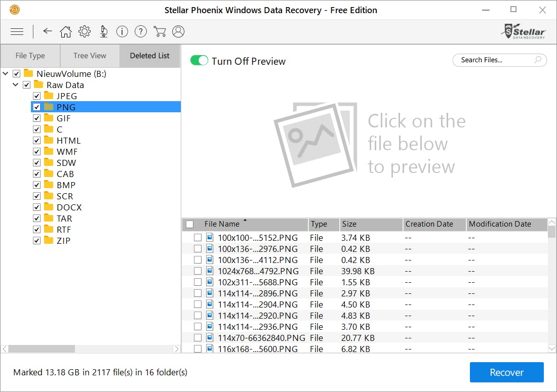Sort by the Type column header
The width and height of the screenshot is (557, 392).
tap(324, 224)
